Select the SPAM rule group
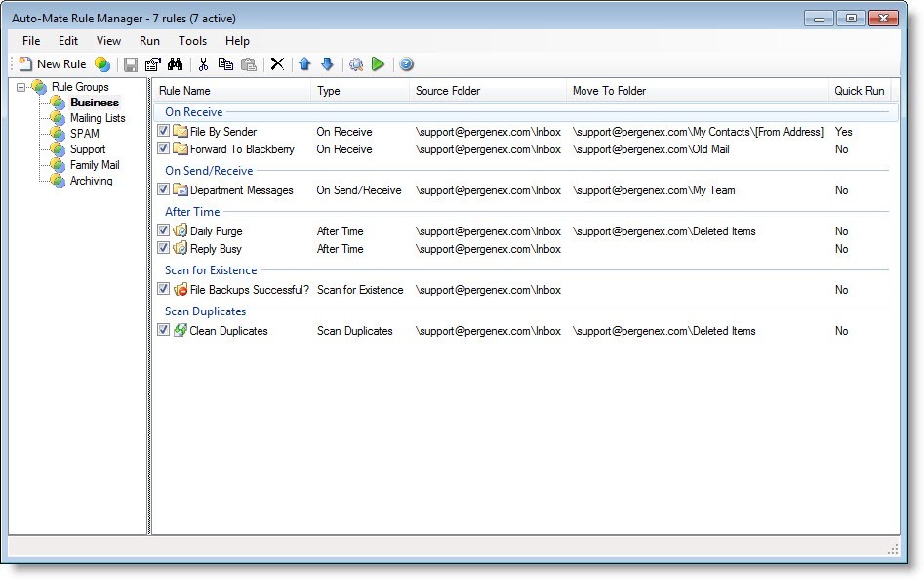The width and height of the screenshot is (924, 580). (85, 135)
